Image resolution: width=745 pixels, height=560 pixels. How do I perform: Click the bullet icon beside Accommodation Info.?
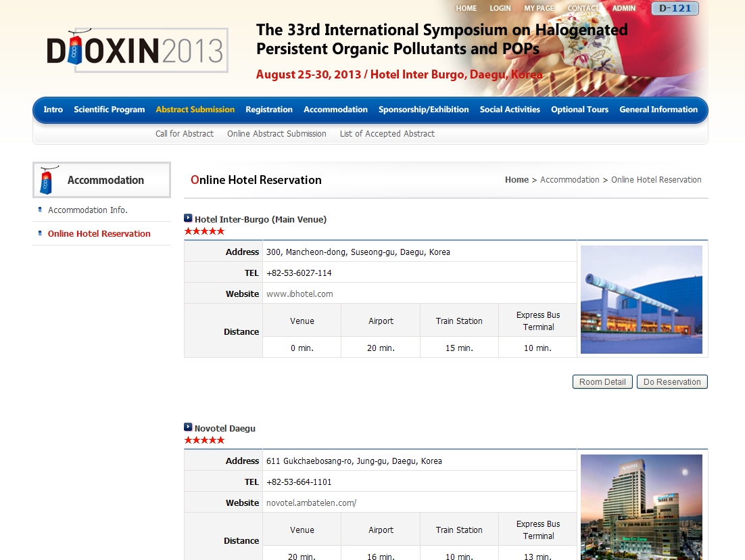(x=40, y=209)
